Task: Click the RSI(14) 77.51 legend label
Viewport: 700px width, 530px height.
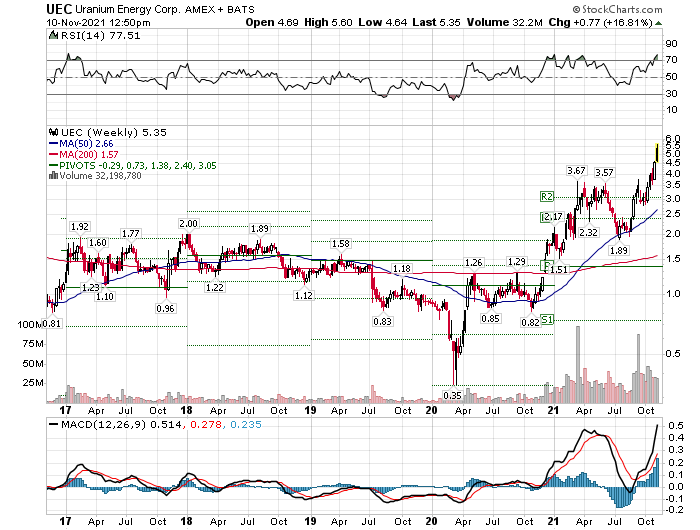Action: pyautogui.click(x=100, y=35)
